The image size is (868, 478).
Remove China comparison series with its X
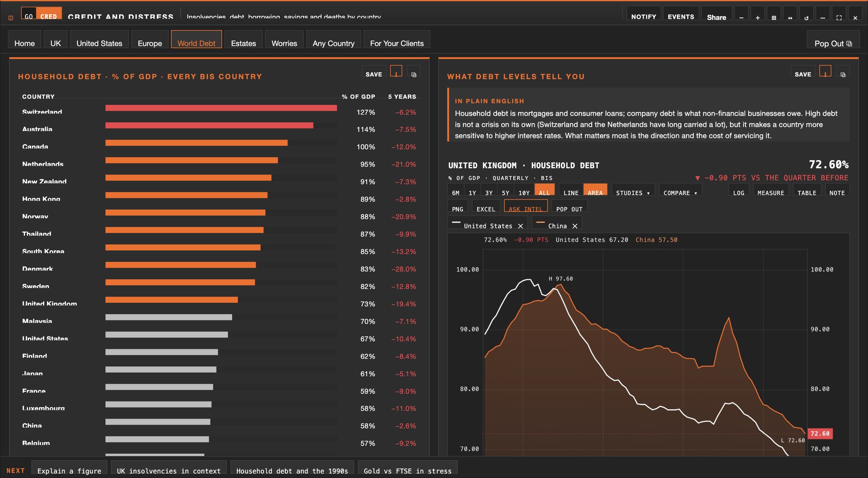coord(575,226)
